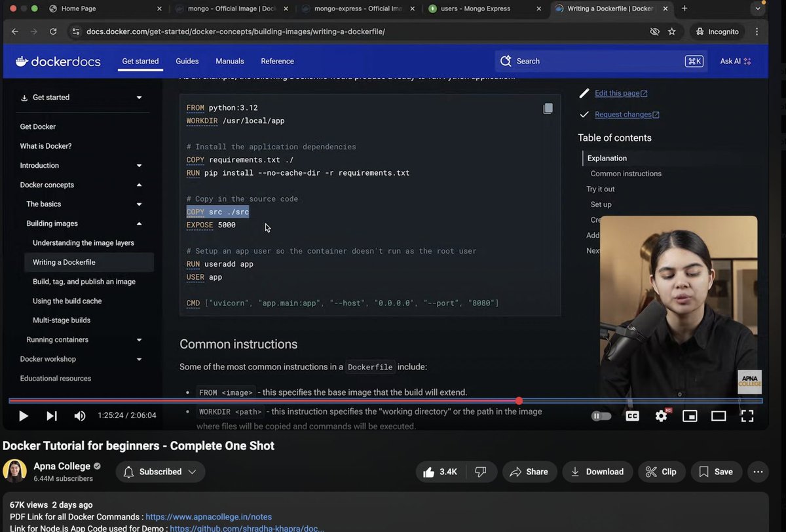Copy the Dockerfile code block
Screen dimensions: 786x532
click(x=548, y=109)
